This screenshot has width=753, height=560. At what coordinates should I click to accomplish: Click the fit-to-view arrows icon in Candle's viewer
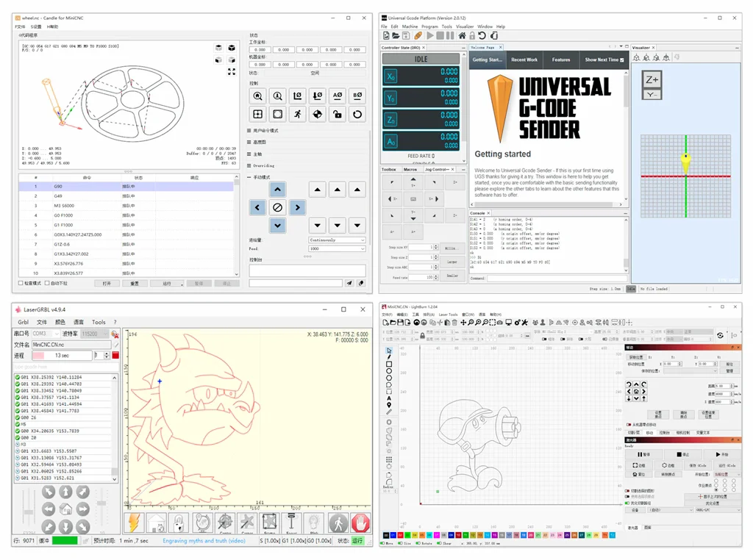[x=232, y=71]
